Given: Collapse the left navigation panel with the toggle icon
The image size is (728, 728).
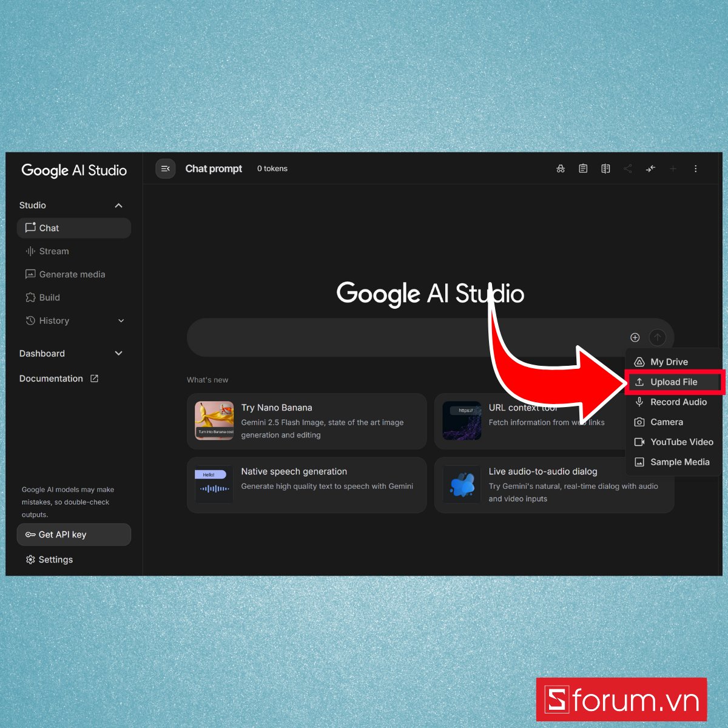Looking at the screenshot, I should (x=165, y=169).
